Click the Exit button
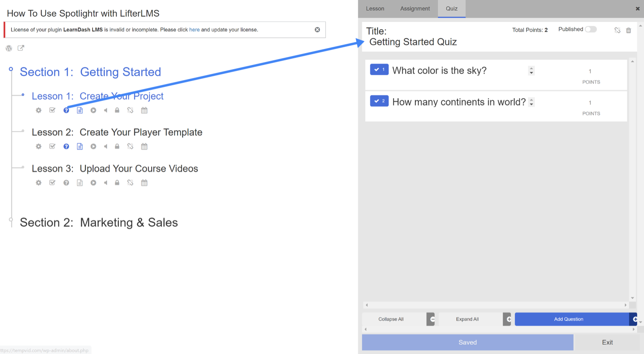644x354 pixels. [607, 342]
